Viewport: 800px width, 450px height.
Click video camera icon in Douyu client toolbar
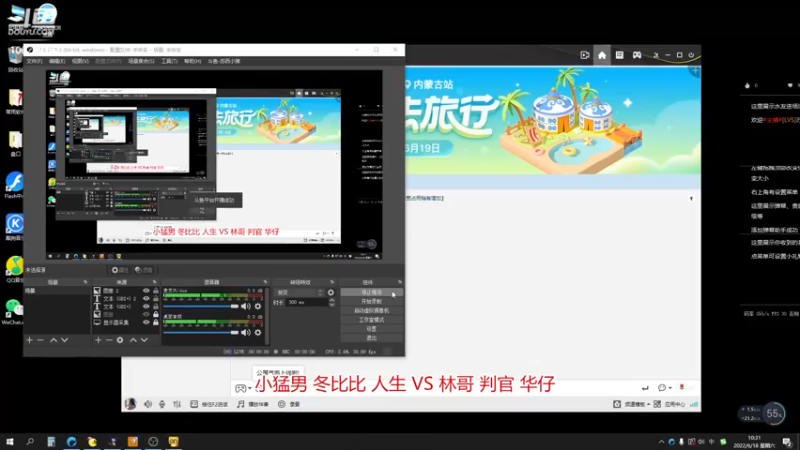click(x=585, y=55)
